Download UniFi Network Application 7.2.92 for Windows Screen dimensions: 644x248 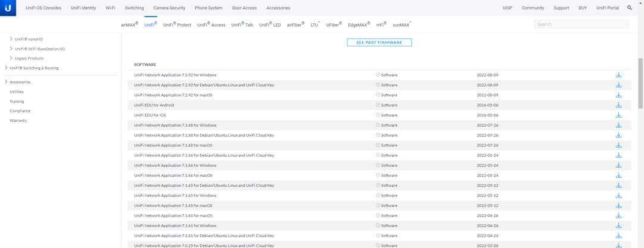pos(618,75)
